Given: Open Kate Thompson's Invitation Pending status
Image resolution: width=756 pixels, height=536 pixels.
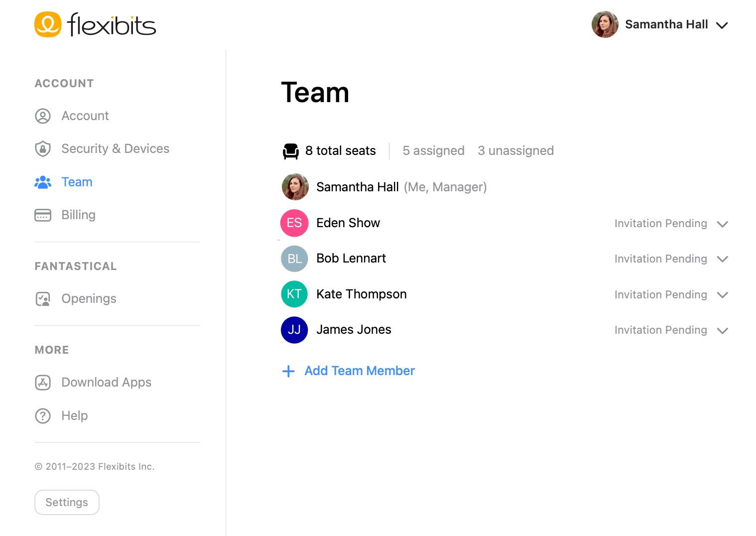Looking at the screenshot, I should [x=660, y=295].
